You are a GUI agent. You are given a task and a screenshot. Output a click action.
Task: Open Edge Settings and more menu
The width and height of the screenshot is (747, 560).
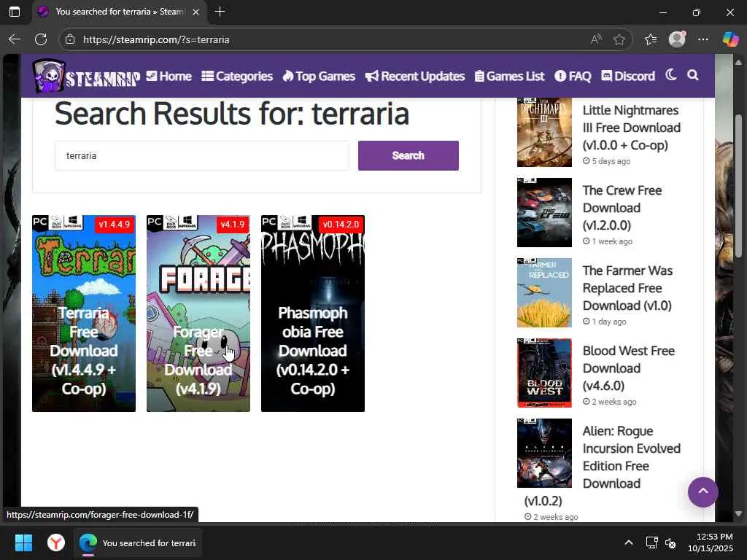[703, 39]
